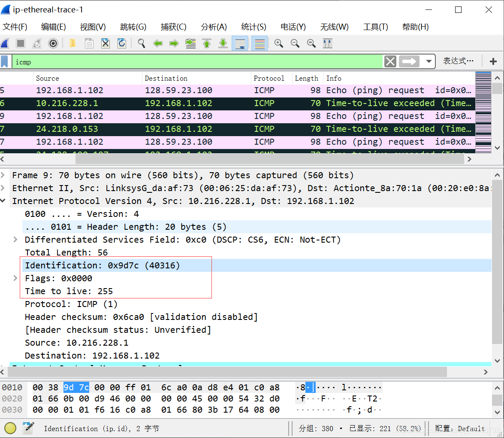This screenshot has width=504, height=438.
Task: Open the filter history dropdown
Action: (429, 61)
